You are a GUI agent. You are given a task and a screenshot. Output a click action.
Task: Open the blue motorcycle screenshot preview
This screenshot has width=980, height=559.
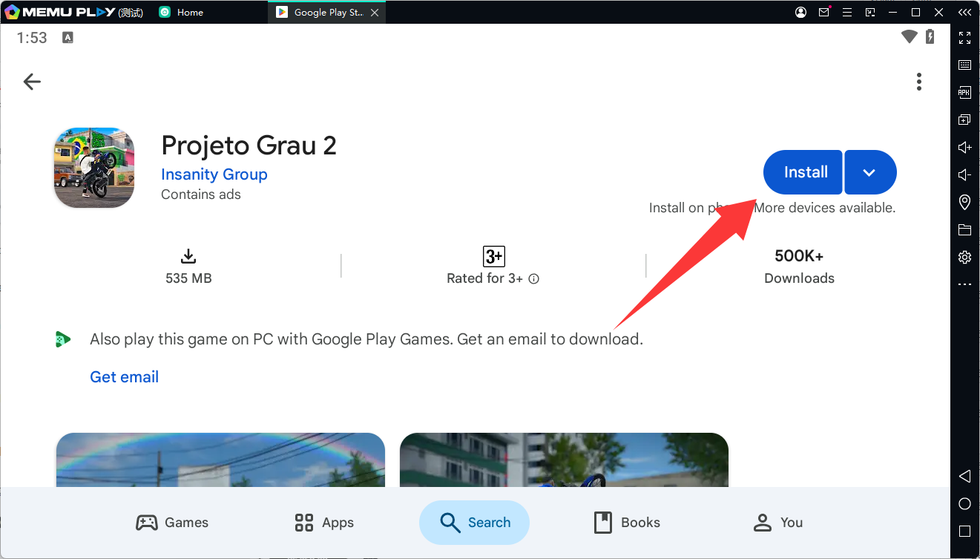tap(564, 460)
